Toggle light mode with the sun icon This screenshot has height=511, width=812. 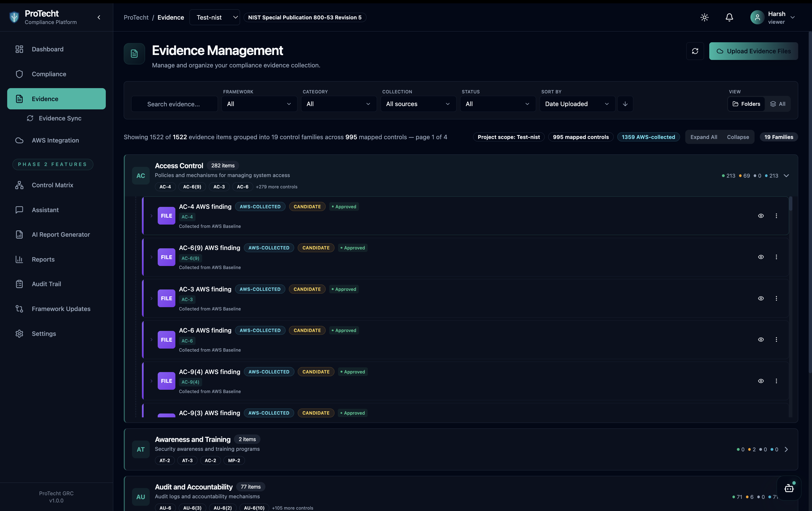pos(705,17)
